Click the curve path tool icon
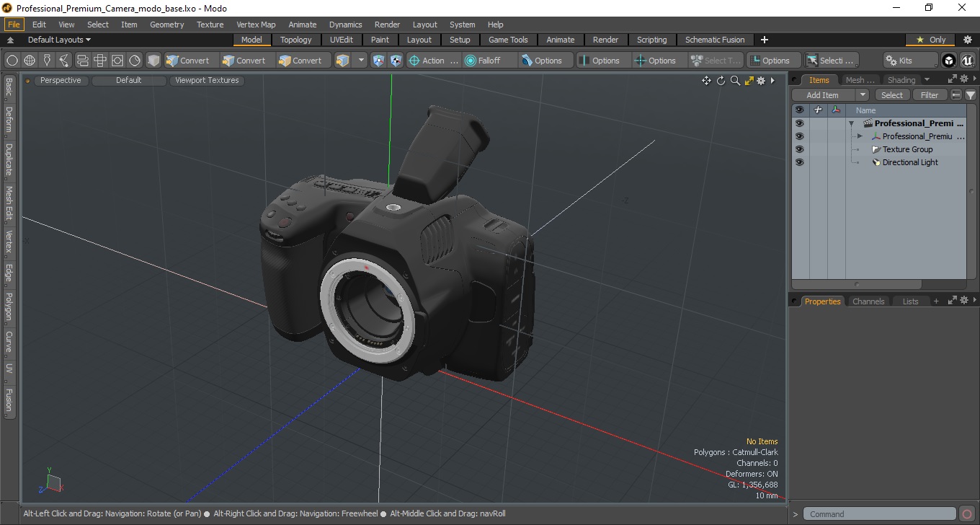 (x=65, y=61)
